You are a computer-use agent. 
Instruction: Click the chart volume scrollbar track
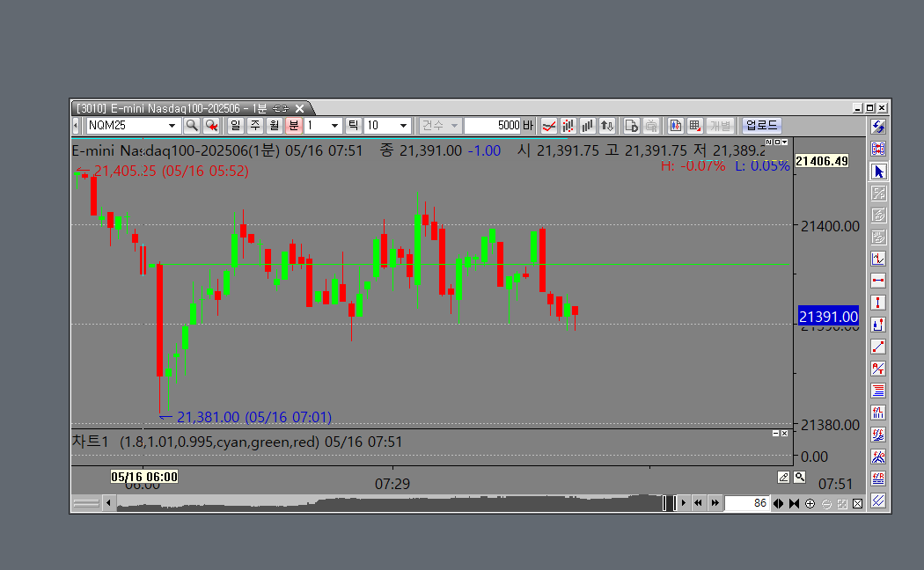click(x=387, y=503)
